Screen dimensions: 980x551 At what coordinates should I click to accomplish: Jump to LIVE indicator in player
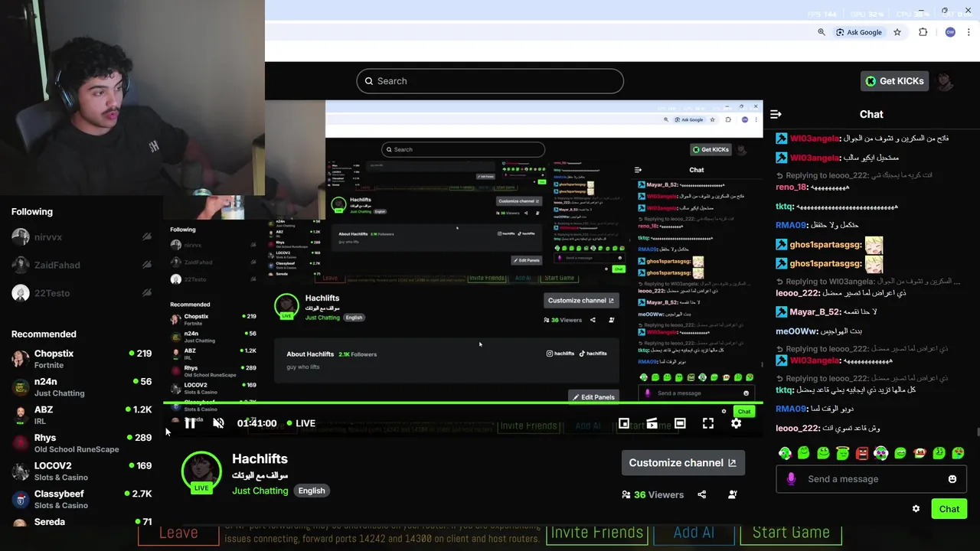pyautogui.click(x=301, y=423)
